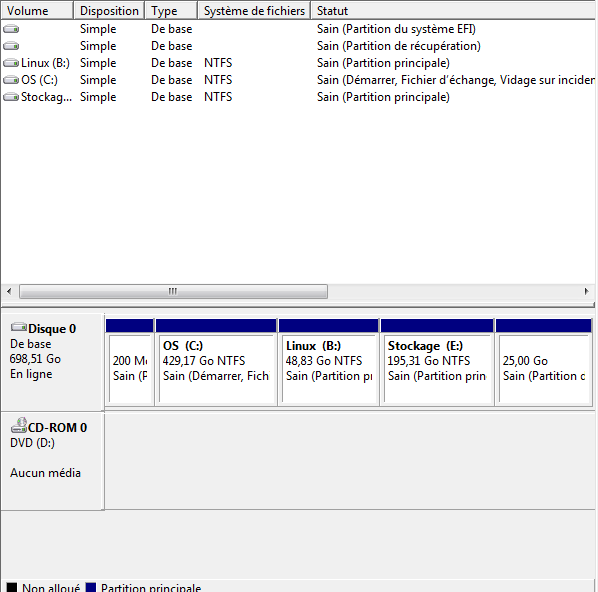Viewport: 598px width, 592px height.
Task: Select the Stockage (E:) 195,31 Go partition
Action: [x=437, y=362]
